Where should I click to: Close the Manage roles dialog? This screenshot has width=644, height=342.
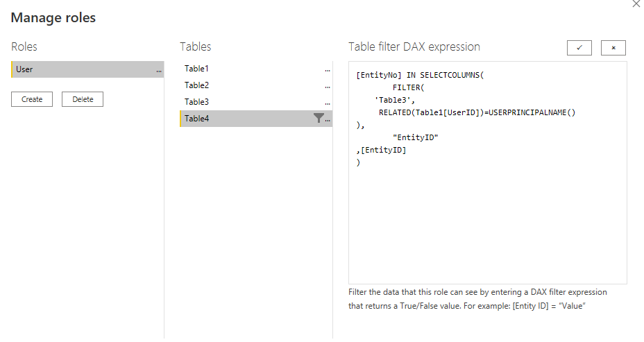pyautogui.click(x=636, y=3)
